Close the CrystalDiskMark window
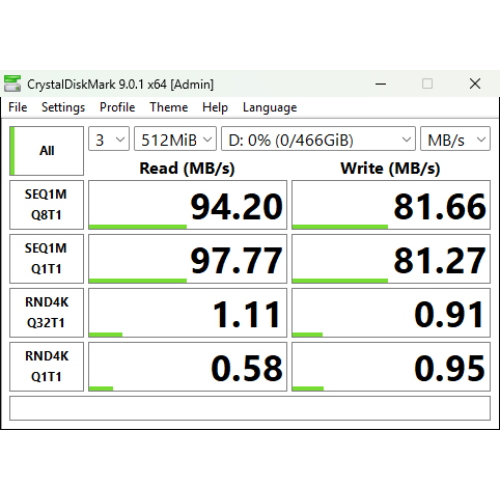 475,84
